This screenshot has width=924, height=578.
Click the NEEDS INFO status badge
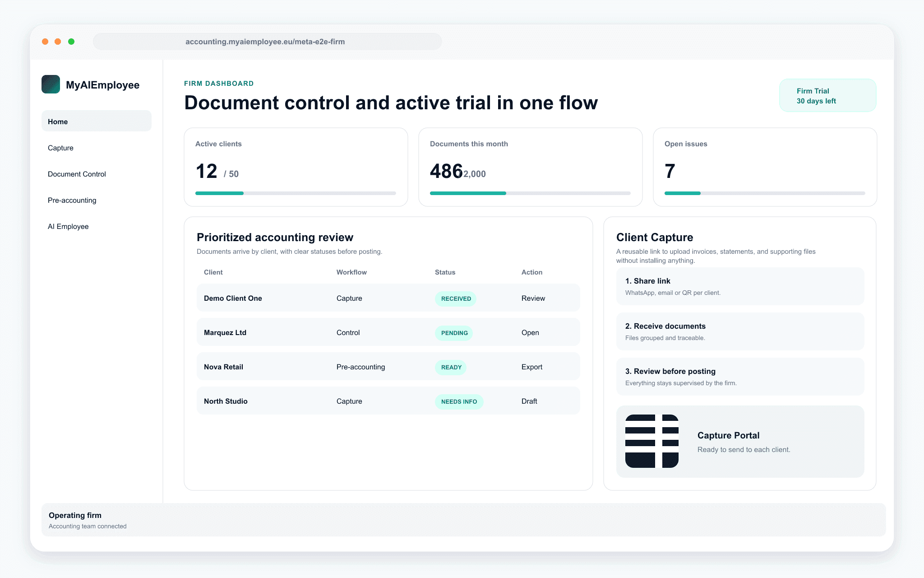459,401
